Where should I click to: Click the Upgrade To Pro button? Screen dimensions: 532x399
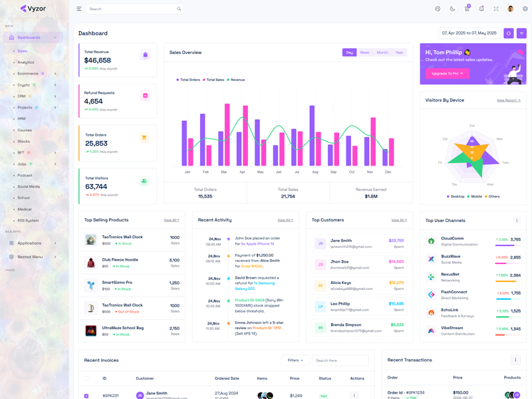click(x=447, y=74)
